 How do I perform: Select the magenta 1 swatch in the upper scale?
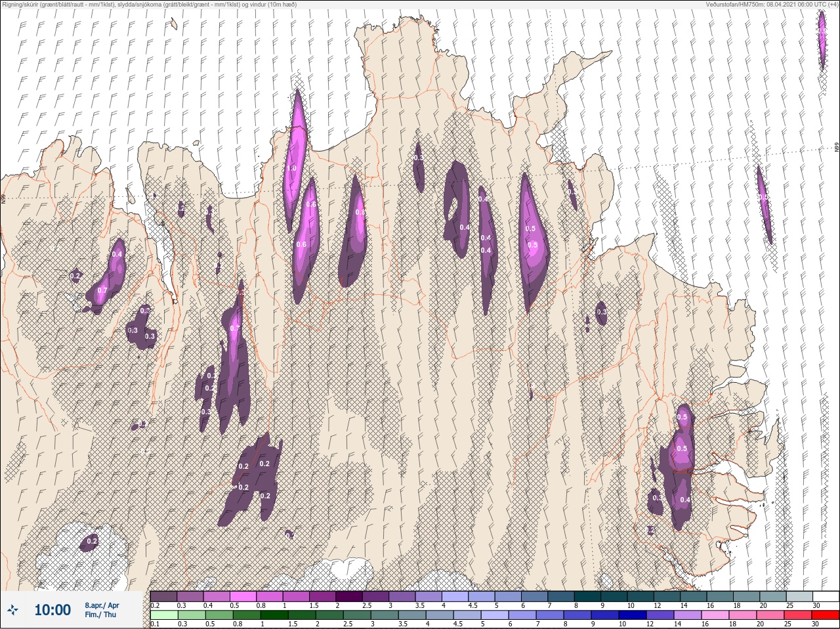[x=296, y=596]
